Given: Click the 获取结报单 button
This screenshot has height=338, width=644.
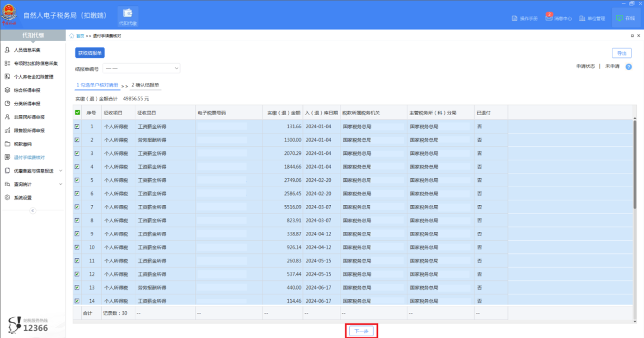Looking at the screenshot, I should pos(90,53).
